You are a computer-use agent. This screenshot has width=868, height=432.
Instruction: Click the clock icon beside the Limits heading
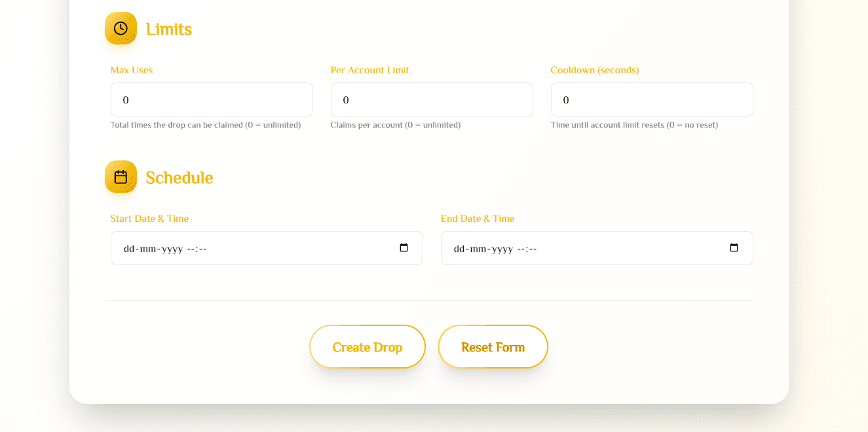coord(121,27)
